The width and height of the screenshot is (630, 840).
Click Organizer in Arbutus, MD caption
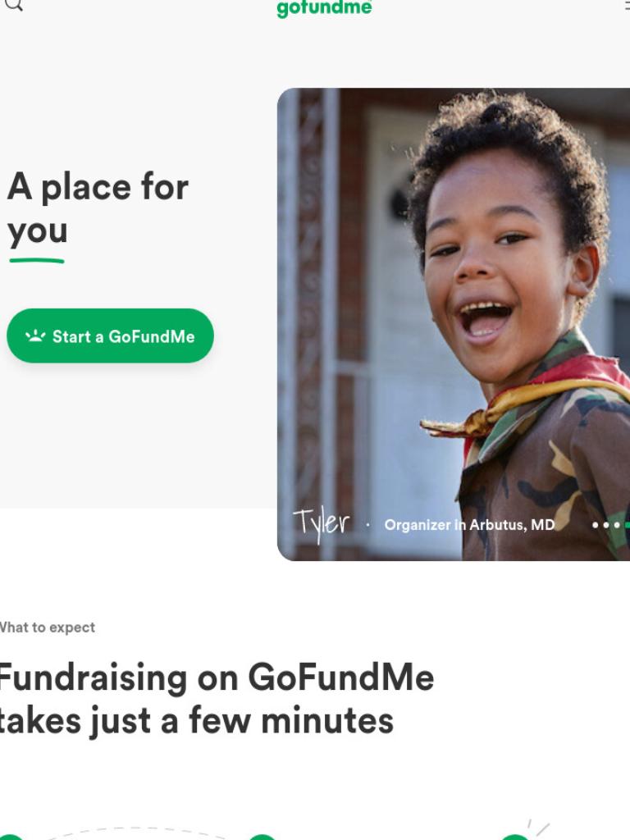coord(469,525)
